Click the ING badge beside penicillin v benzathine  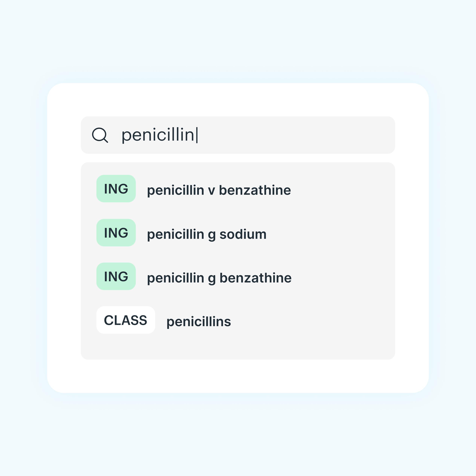[116, 189]
